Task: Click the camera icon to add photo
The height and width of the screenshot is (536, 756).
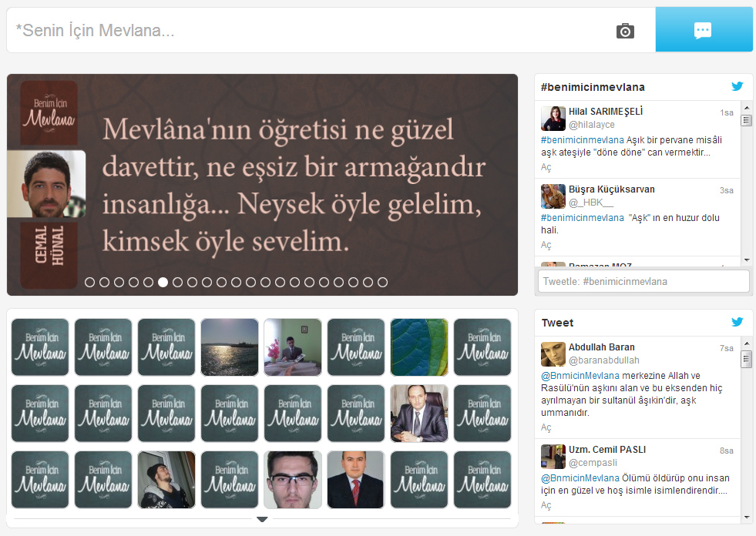Action: click(625, 31)
